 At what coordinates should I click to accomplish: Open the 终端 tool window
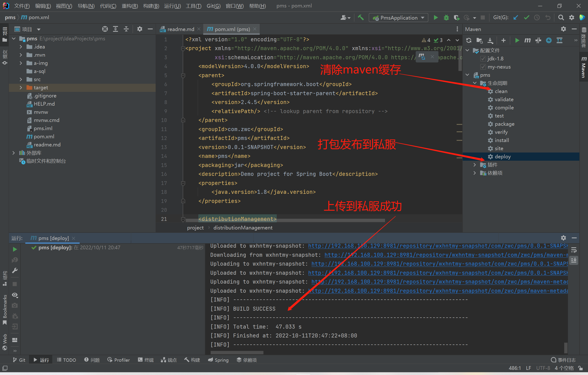[x=146, y=360]
